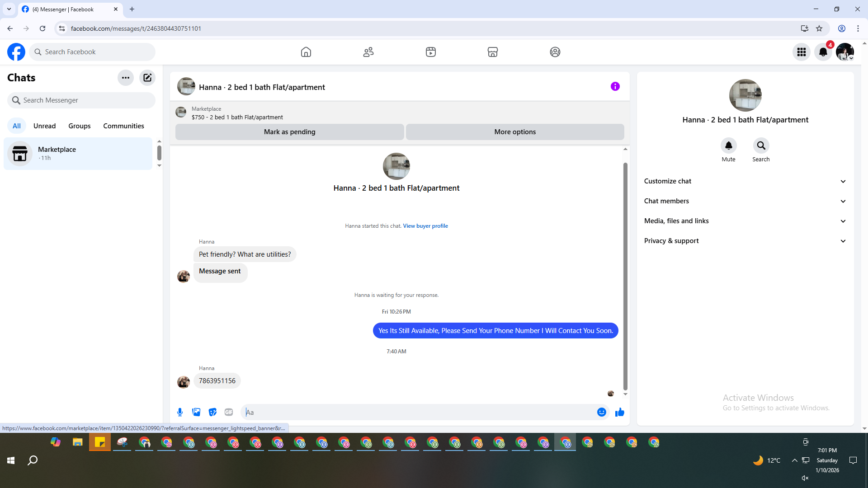Expand the Chat members section
868x488 pixels.
(x=745, y=201)
